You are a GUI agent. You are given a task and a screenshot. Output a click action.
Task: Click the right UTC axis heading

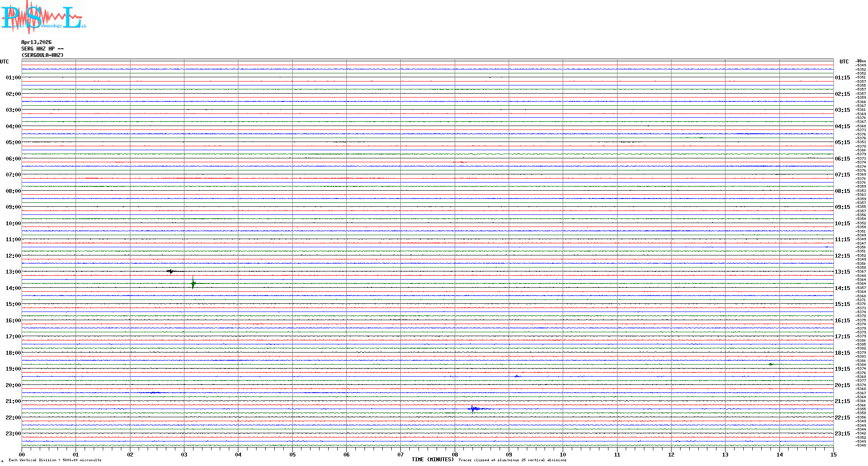coord(844,62)
